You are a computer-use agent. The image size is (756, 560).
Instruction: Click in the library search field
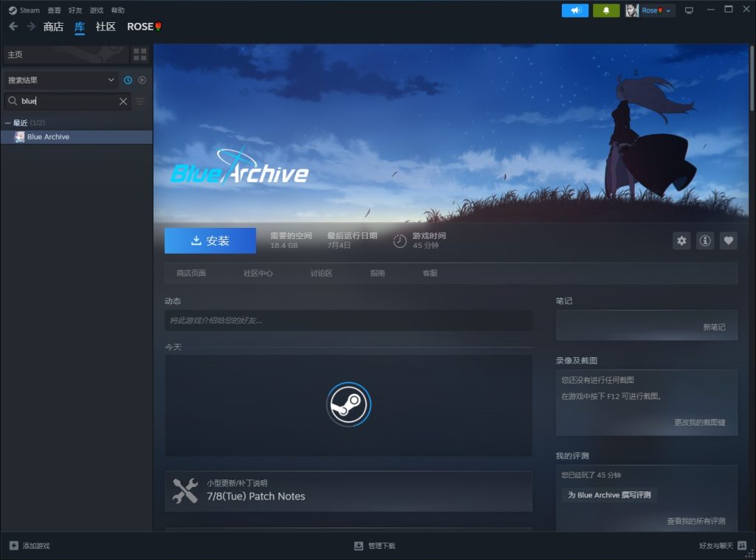pos(67,101)
